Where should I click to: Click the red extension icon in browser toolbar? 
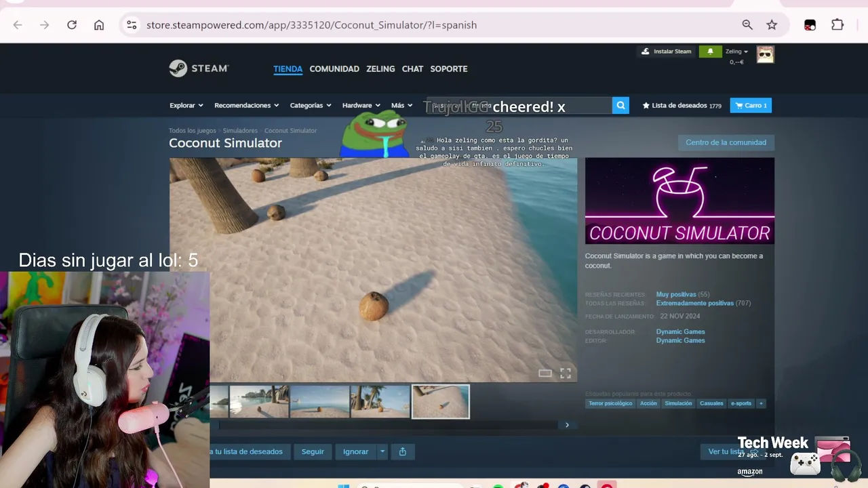pyautogui.click(x=810, y=25)
